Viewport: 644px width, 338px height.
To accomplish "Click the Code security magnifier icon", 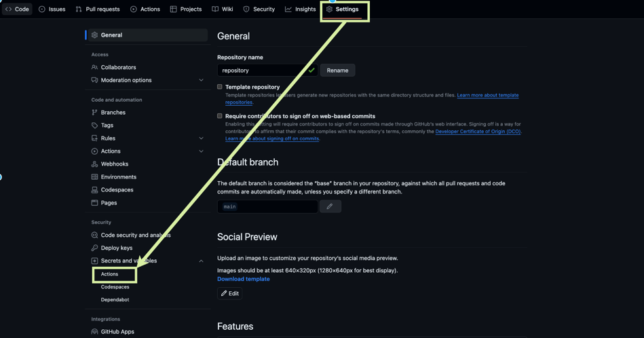I will 94,235.
